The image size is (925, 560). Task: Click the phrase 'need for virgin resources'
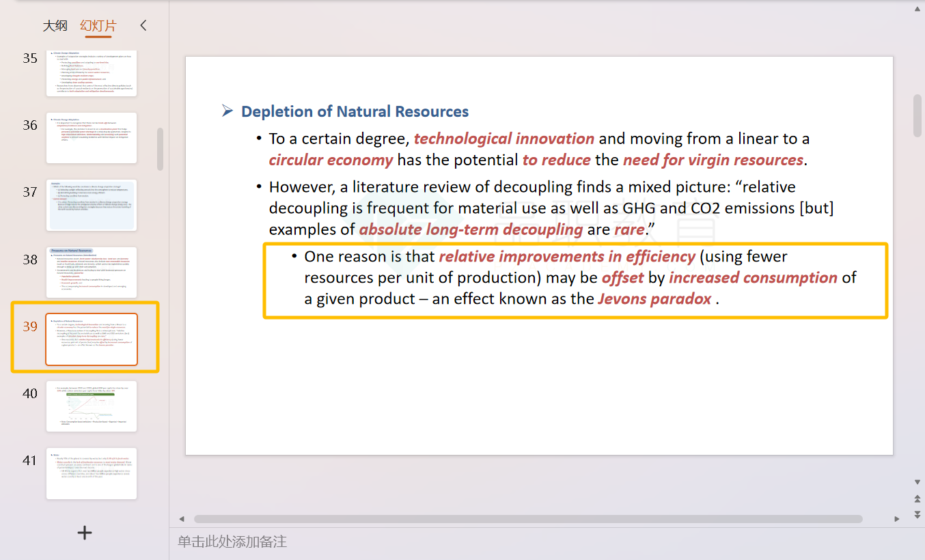click(713, 160)
